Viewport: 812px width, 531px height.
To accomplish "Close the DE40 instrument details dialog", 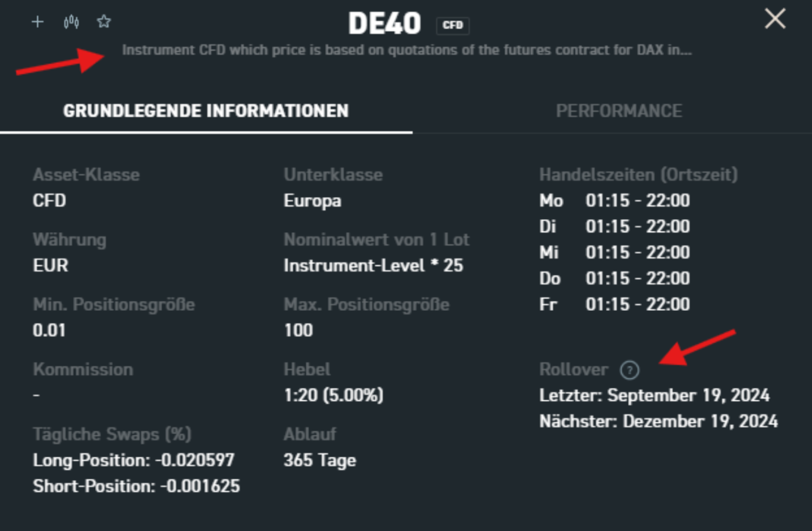I will 775,19.
